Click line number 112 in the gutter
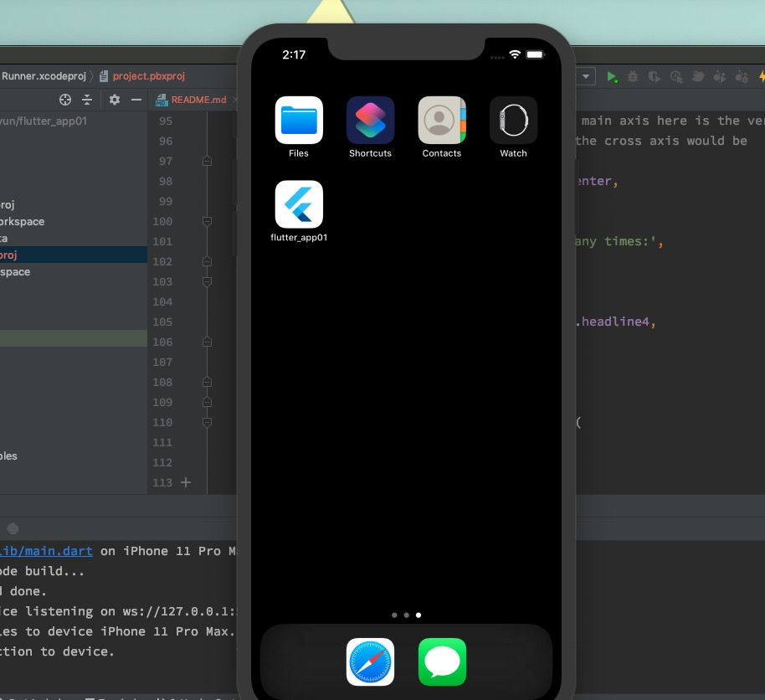Screen dimensions: 765x700 pos(162,463)
